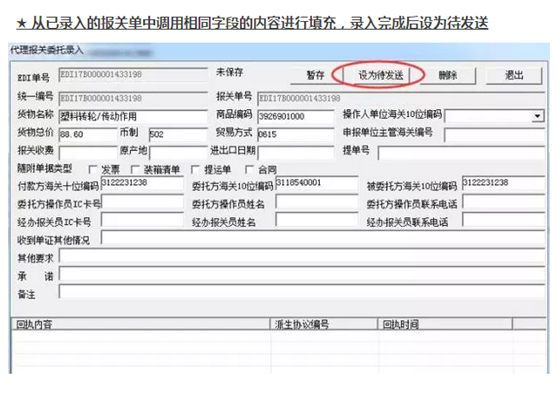Click the 货物总价 field
Viewport: 558px width, 400px height.
pos(88,134)
